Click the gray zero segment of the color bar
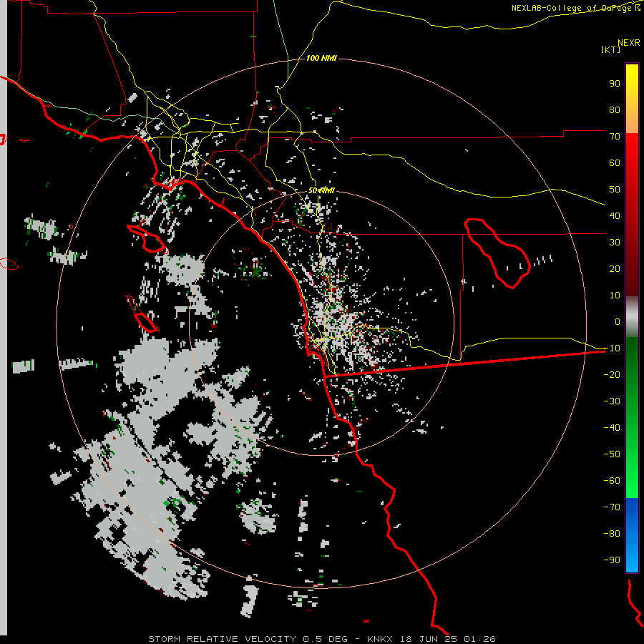This screenshot has width=644, height=644. coord(632,317)
